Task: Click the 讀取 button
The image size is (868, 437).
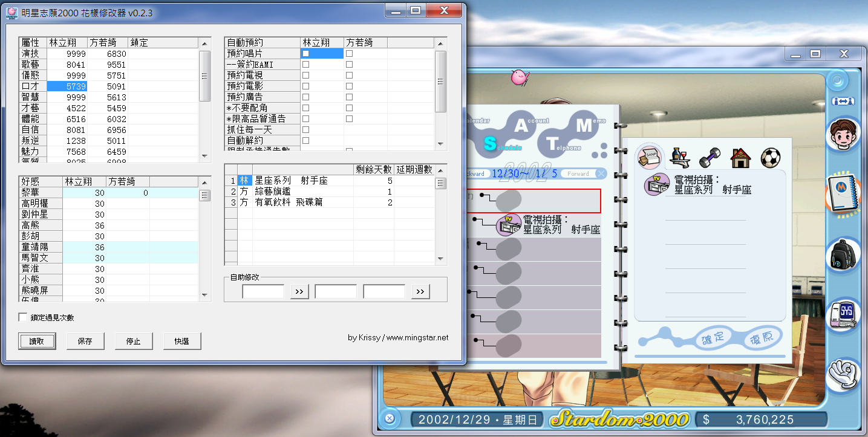Action: coord(37,341)
